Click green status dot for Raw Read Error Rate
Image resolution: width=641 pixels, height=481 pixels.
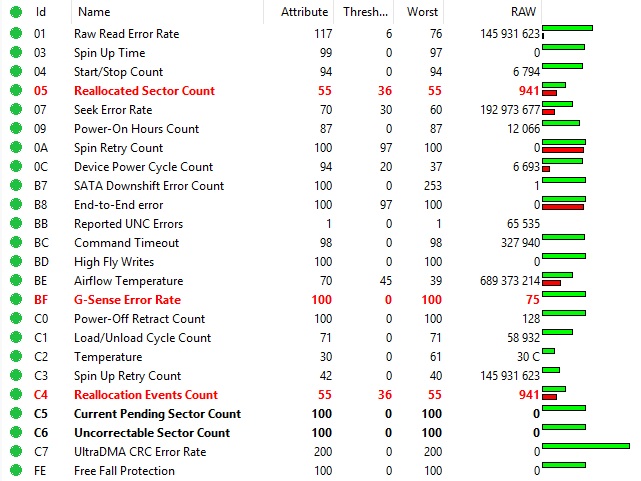pos(16,33)
